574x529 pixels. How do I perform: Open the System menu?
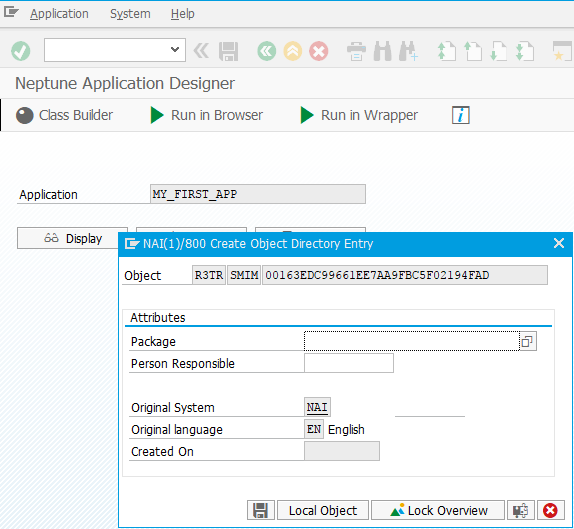pos(130,14)
